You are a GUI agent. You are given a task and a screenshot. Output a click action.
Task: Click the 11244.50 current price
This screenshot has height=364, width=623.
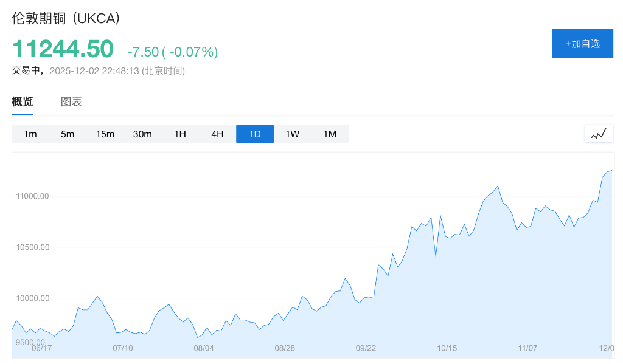pyautogui.click(x=63, y=49)
